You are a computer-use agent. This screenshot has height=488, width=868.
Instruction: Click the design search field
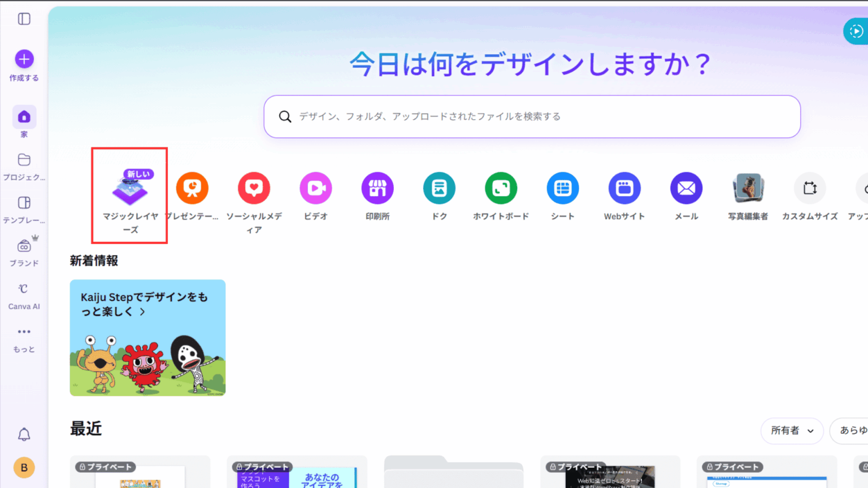pyautogui.click(x=532, y=116)
